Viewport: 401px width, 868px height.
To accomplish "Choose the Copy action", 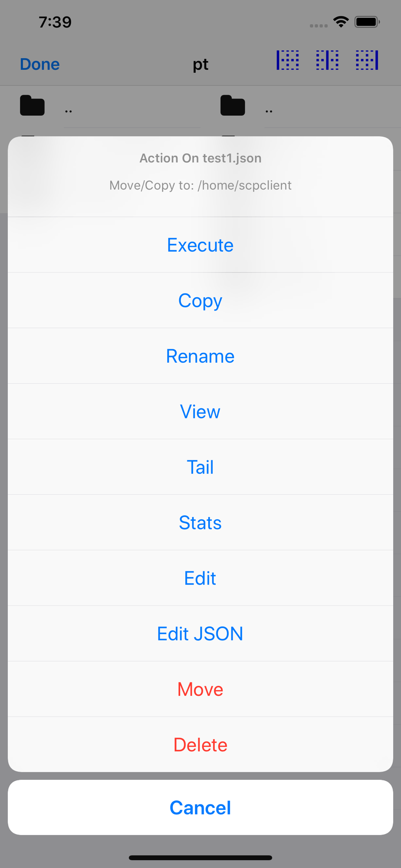I will coord(200,300).
